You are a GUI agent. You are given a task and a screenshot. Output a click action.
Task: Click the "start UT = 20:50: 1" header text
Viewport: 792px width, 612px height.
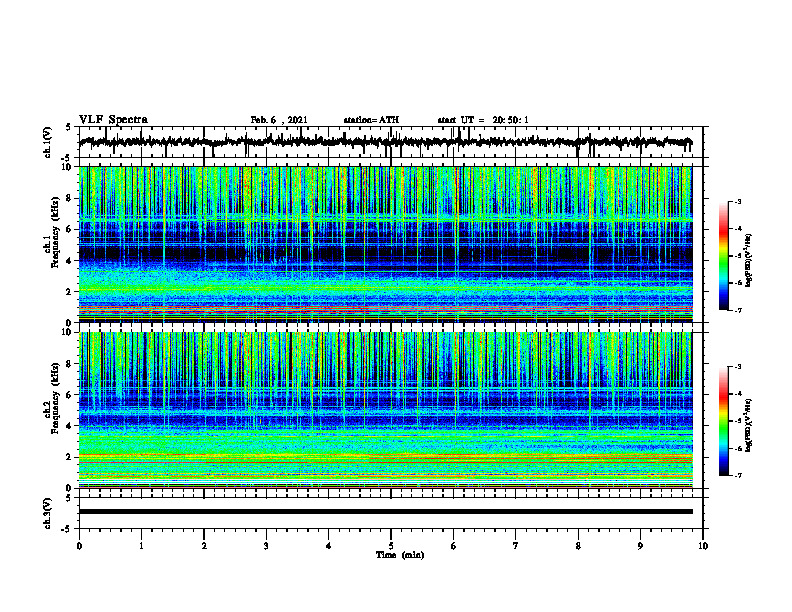[x=483, y=120]
